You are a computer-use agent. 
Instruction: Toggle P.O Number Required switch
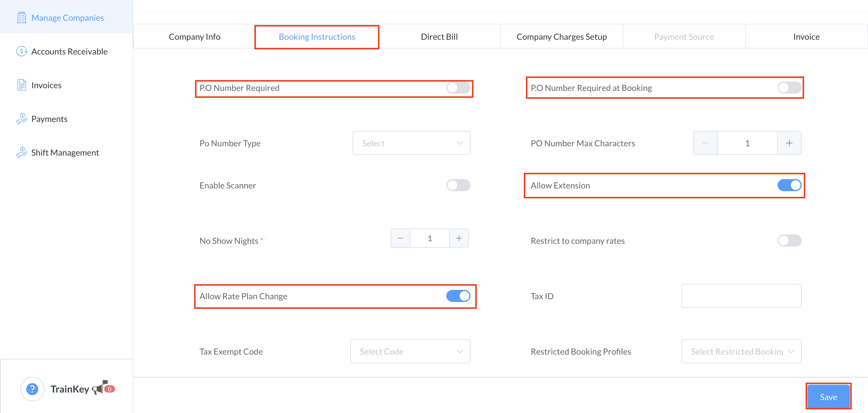458,88
